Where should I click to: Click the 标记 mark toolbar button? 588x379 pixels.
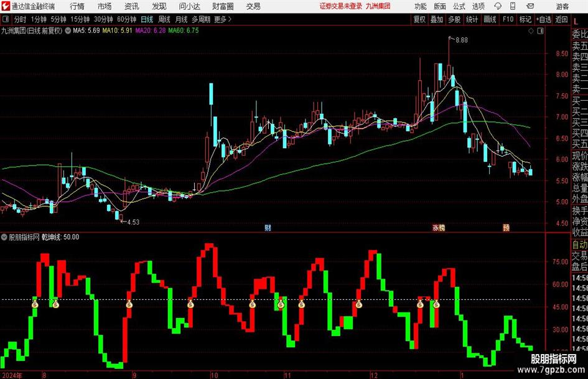(525, 19)
